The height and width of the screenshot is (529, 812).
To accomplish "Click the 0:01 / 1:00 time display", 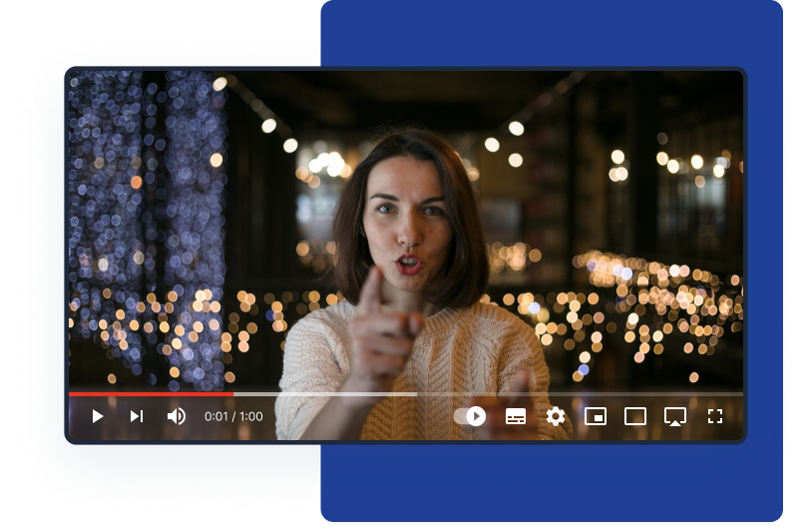I will (233, 416).
